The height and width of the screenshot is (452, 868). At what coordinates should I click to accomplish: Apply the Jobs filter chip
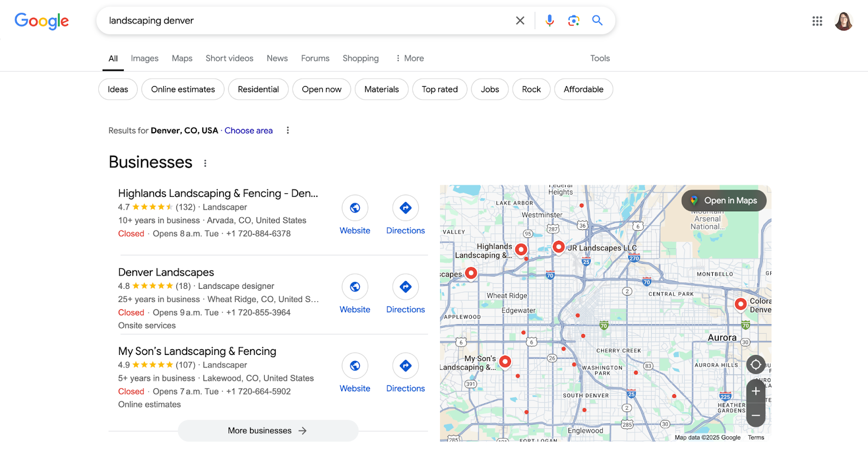[490, 89]
